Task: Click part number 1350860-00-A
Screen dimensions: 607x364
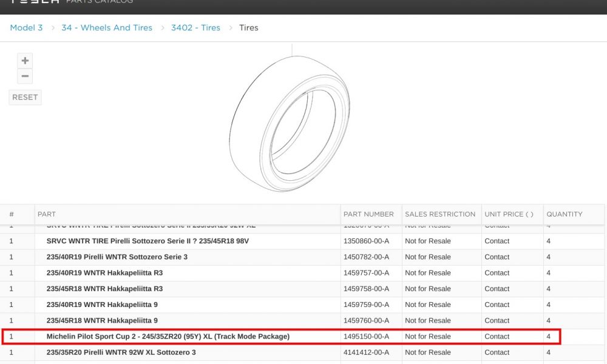Action: [x=366, y=241]
